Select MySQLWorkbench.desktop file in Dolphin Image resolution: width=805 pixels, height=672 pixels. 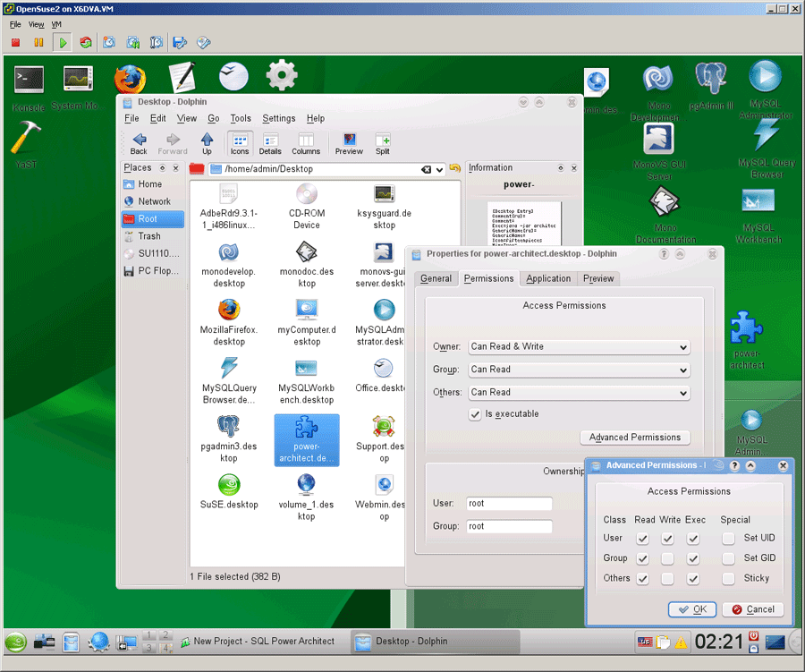pyautogui.click(x=307, y=381)
